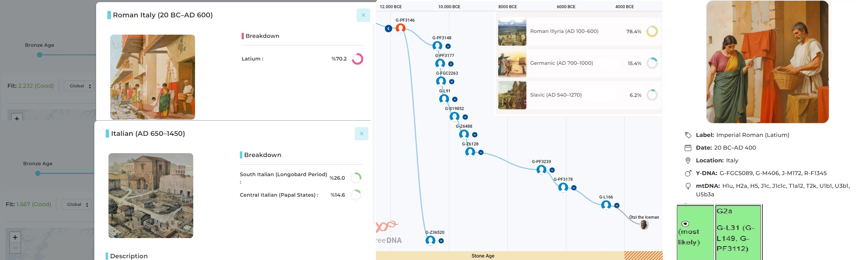Open the Global dropdown near Fit 2.232
This screenshot has height=260, width=868.
[80, 86]
